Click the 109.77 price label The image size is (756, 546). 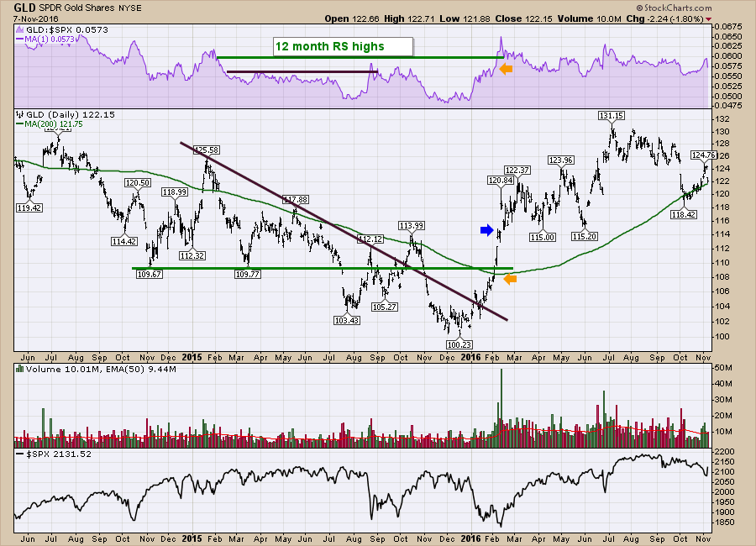tap(247, 274)
